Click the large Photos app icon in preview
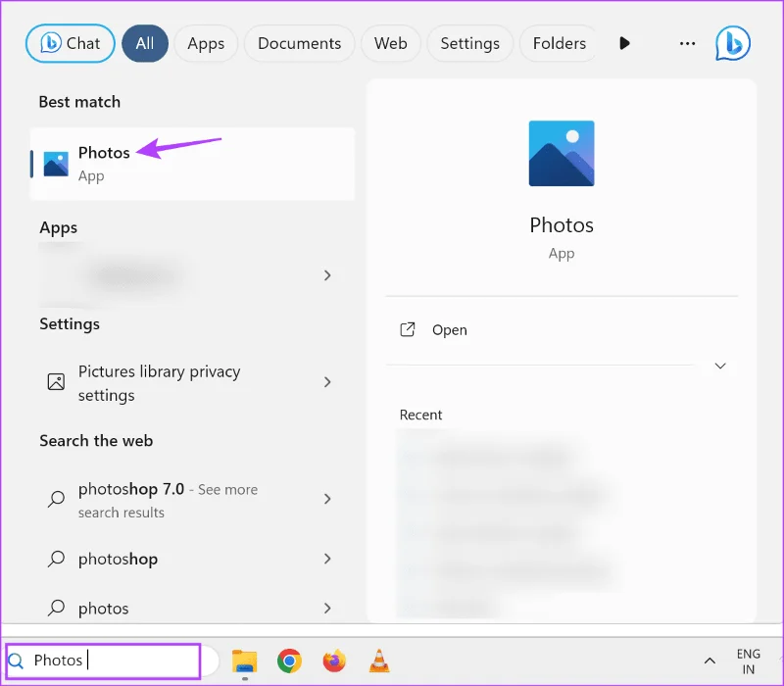This screenshot has width=784, height=686. click(x=562, y=153)
